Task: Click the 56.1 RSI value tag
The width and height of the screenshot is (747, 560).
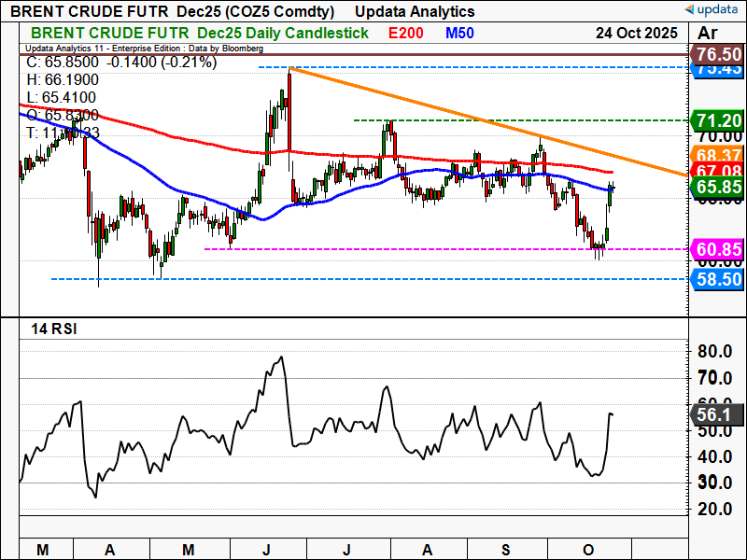Action: click(719, 413)
